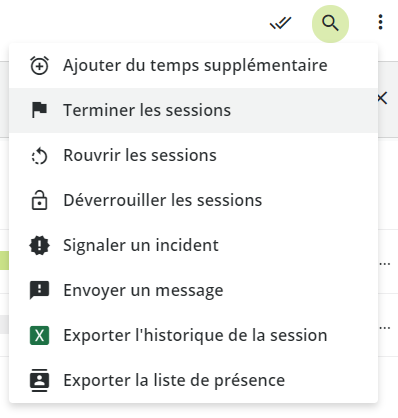Screen dimensions: 398x418
Task: Click the exclamation badge incident icon
Action: pyautogui.click(x=39, y=246)
